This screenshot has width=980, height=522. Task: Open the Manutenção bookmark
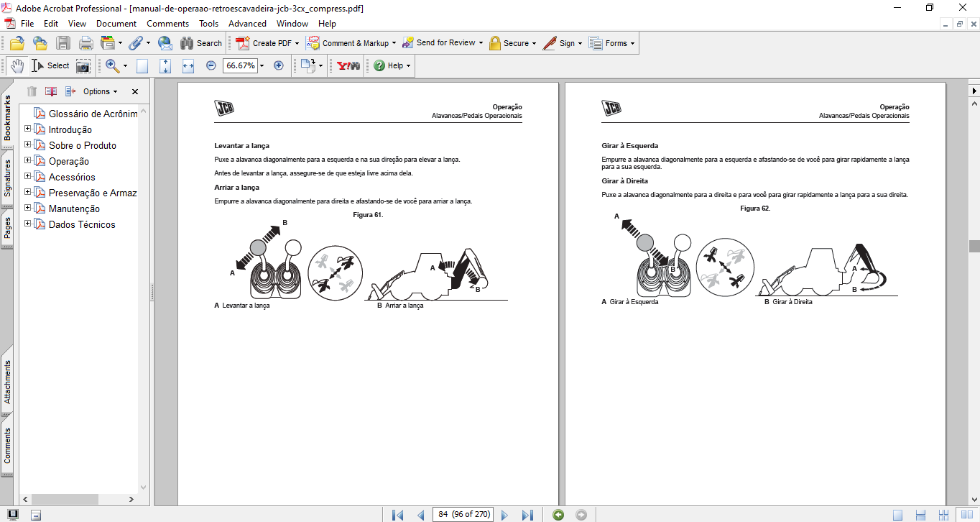[x=74, y=209]
